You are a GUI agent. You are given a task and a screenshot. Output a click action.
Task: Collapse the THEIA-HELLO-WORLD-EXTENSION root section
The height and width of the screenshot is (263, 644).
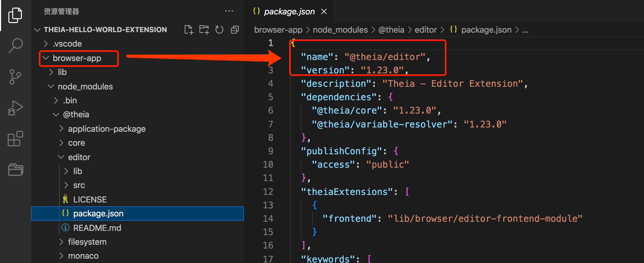click(37, 30)
